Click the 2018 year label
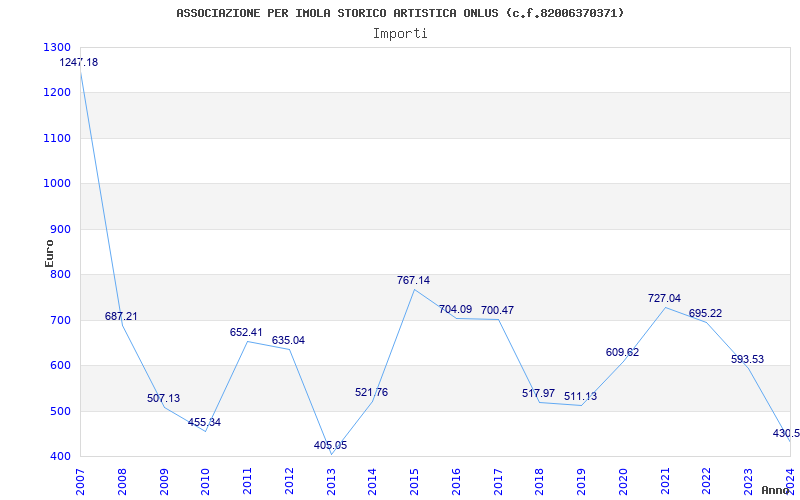The height and width of the screenshot is (500, 800). (x=540, y=482)
